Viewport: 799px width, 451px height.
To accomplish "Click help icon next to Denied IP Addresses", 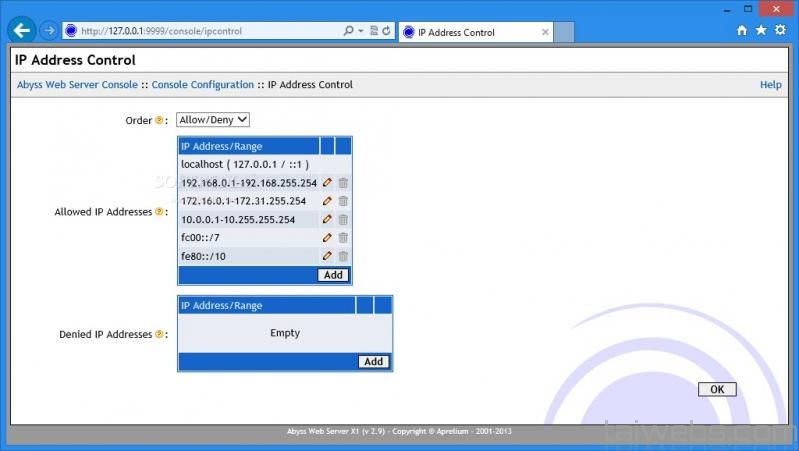I will (x=160, y=335).
